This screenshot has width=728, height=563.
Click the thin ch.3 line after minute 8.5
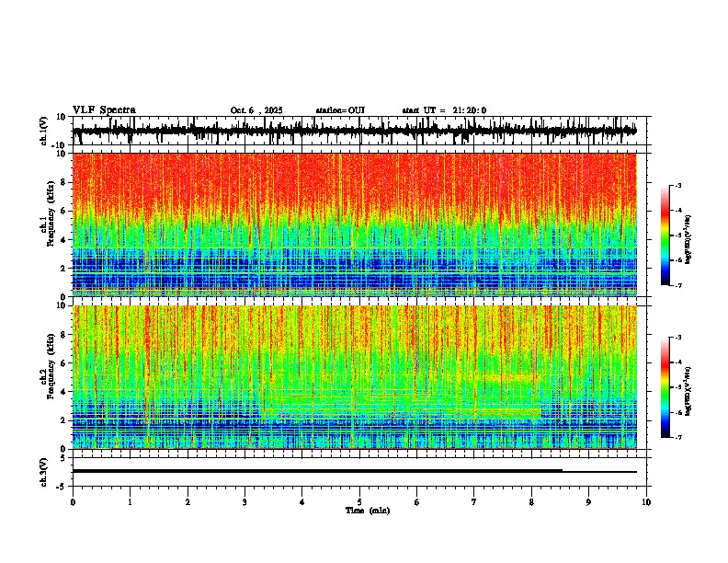coord(599,472)
